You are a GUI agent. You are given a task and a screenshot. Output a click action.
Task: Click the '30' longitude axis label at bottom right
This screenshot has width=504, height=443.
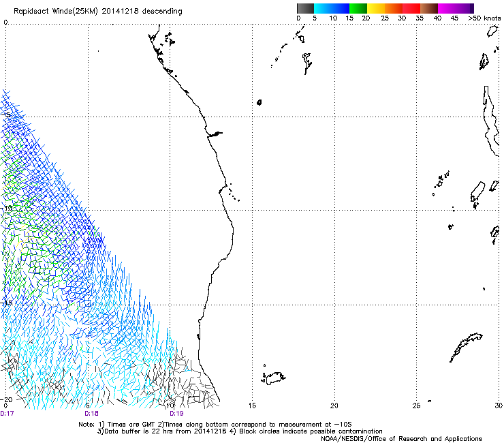pyautogui.click(x=499, y=406)
